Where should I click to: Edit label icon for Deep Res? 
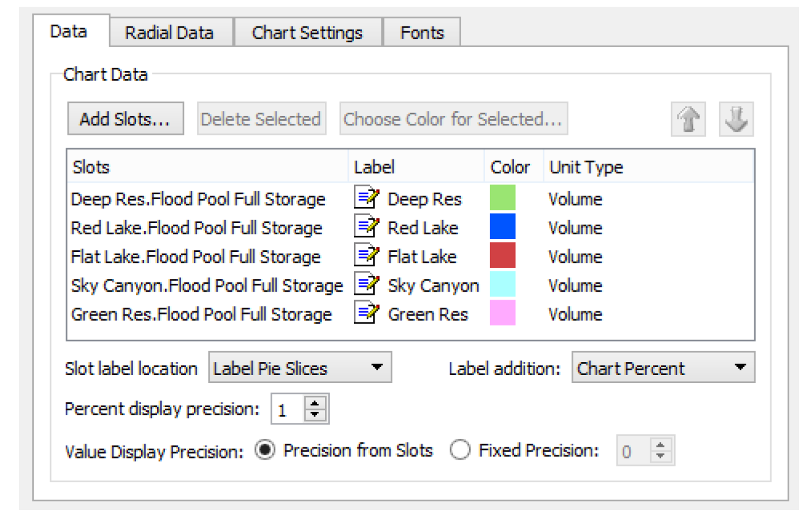(x=367, y=199)
